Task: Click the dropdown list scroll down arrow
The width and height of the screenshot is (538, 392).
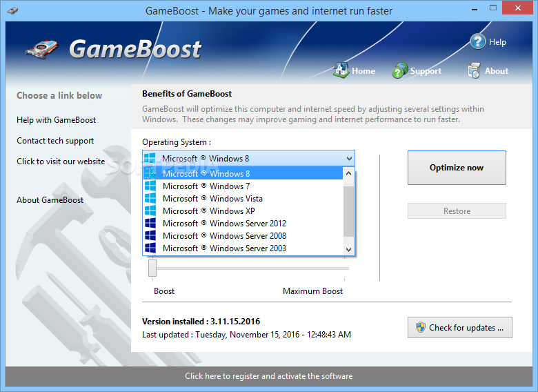Action: point(348,249)
